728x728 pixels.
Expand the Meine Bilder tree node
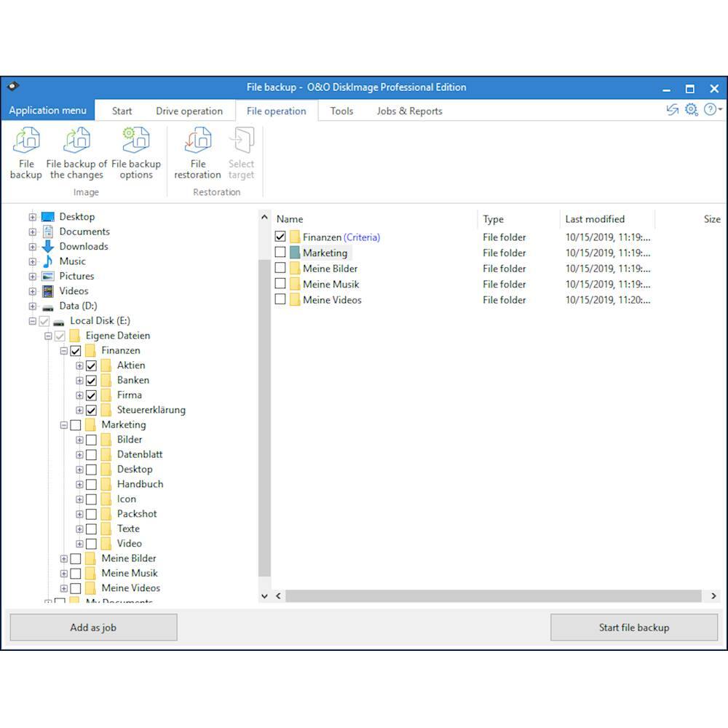point(64,559)
